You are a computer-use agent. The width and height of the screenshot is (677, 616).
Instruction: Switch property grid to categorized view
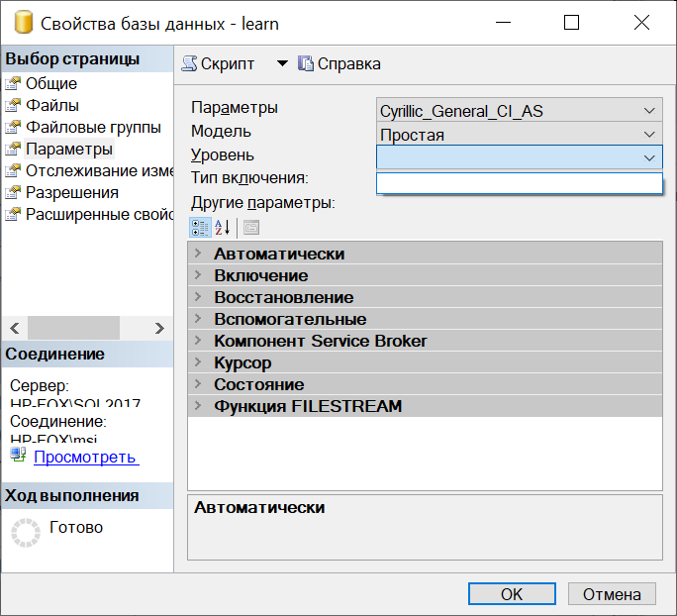coord(200,228)
